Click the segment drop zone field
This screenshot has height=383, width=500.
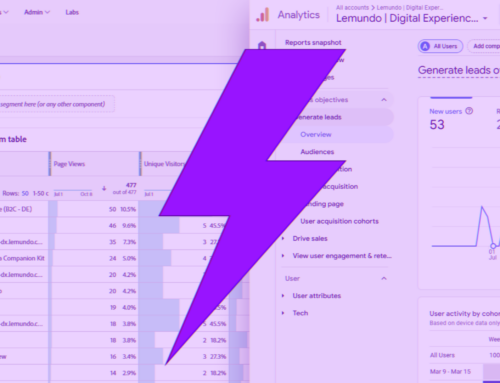point(57,104)
